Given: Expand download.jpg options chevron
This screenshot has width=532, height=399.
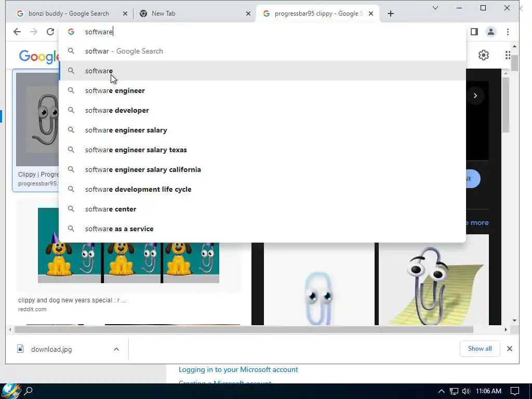Looking at the screenshot, I should point(116,349).
